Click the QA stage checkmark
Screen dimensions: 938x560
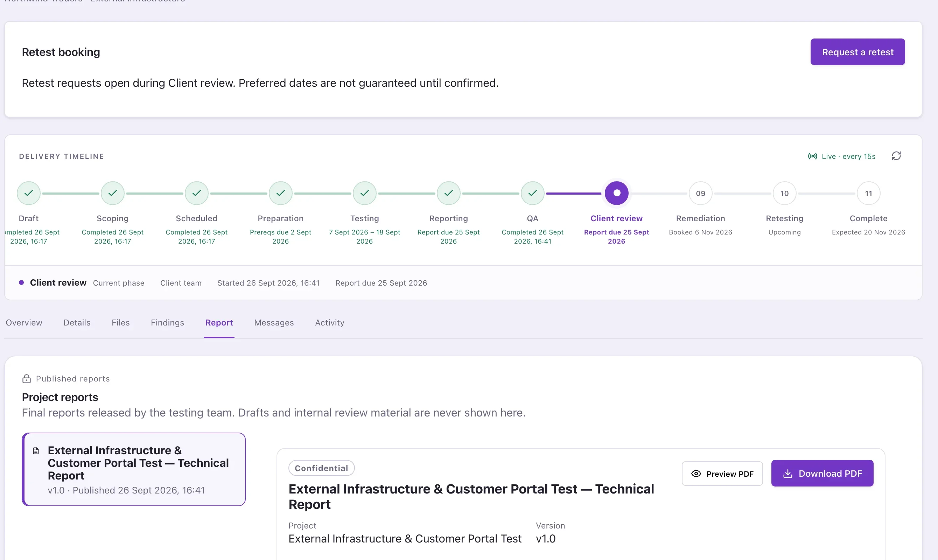point(532,193)
